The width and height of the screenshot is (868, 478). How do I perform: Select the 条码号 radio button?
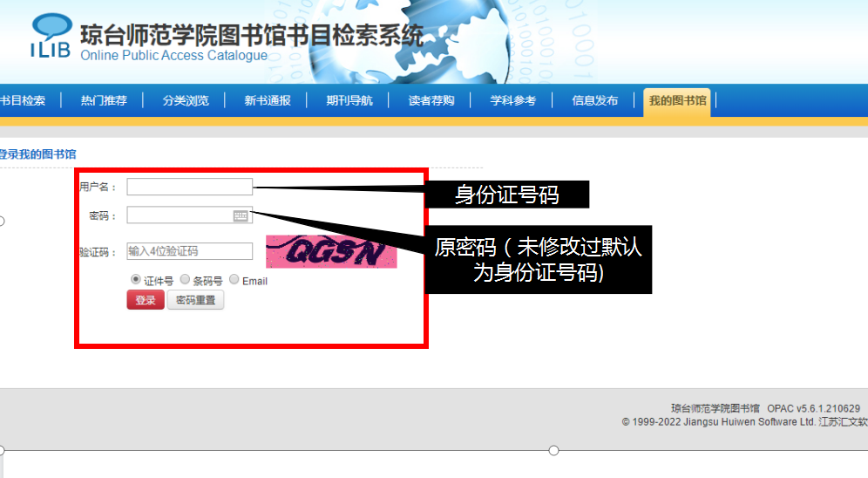pyautogui.click(x=185, y=280)
